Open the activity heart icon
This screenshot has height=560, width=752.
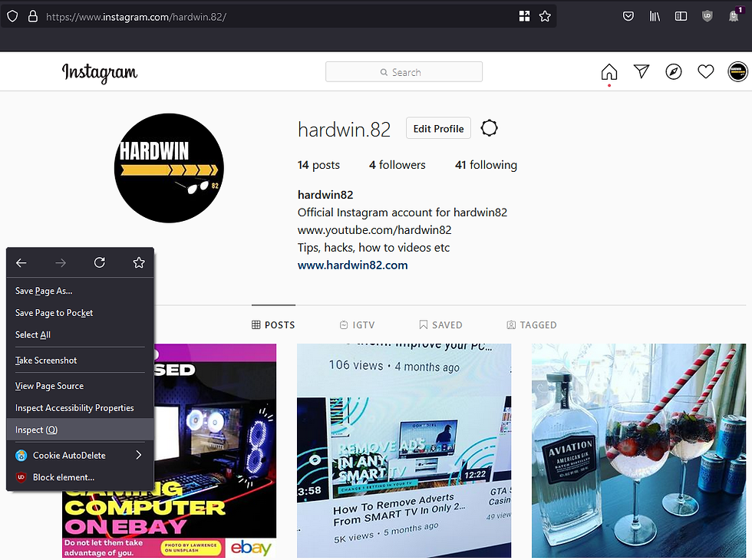(705, 72)
